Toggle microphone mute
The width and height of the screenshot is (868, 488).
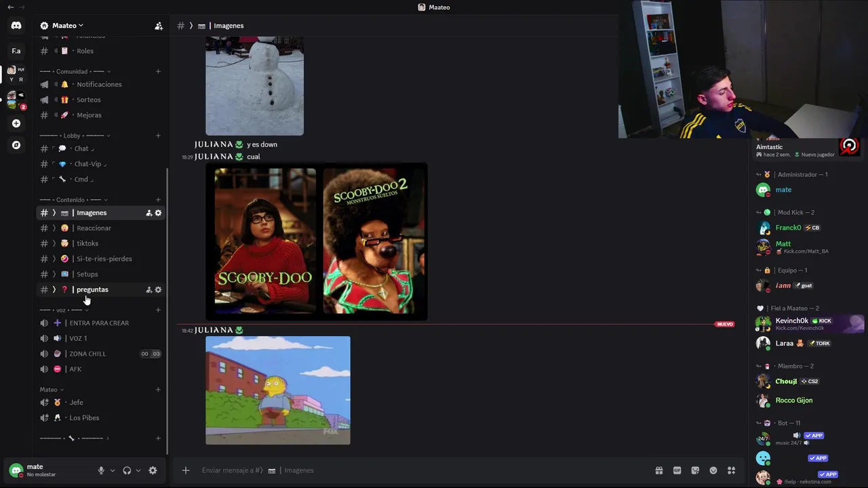pyautogui.click(x=101, y=470)
